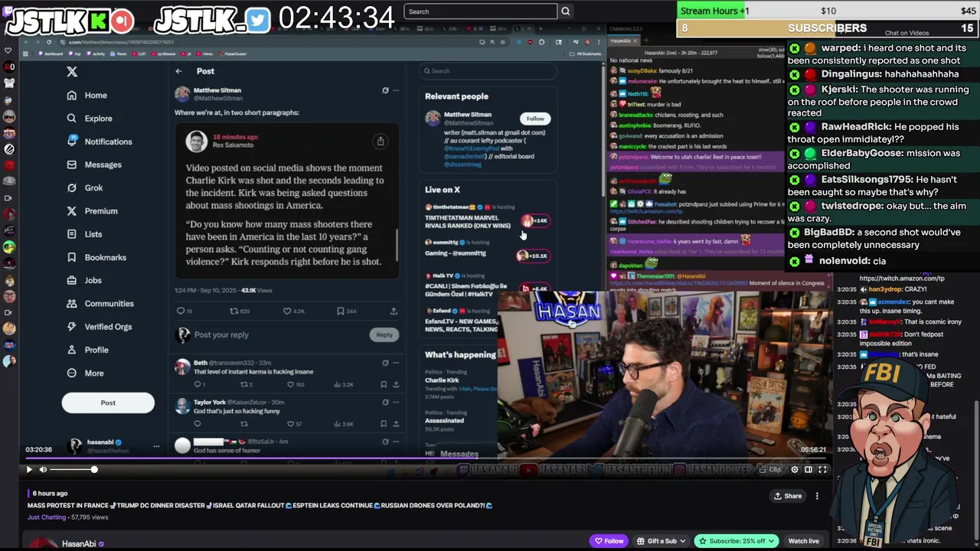
Task: Share this video with the Share button
Action: [x=788, y=496]
